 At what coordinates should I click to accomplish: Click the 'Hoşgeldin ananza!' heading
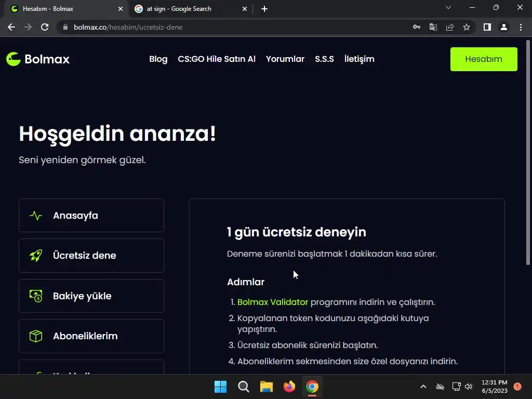[117, 134]
